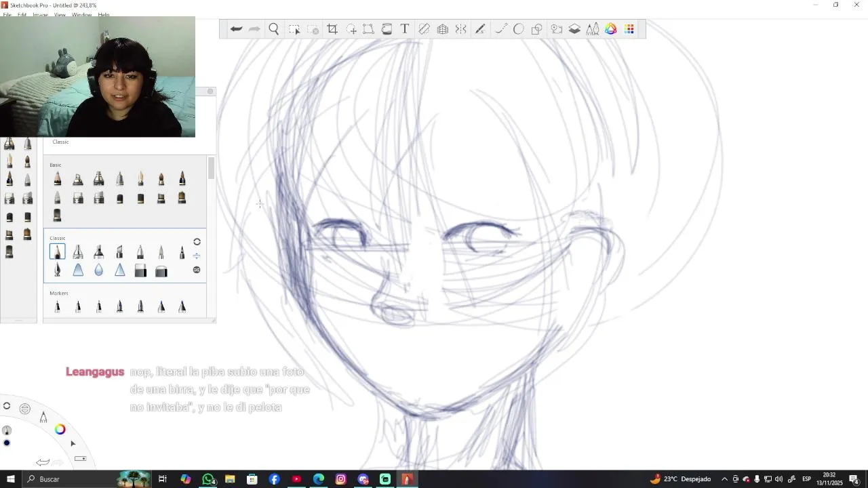Screen dimensions: 868x488
Task: Click the lagoon undo arrow
Action: (x=43, y=462)
